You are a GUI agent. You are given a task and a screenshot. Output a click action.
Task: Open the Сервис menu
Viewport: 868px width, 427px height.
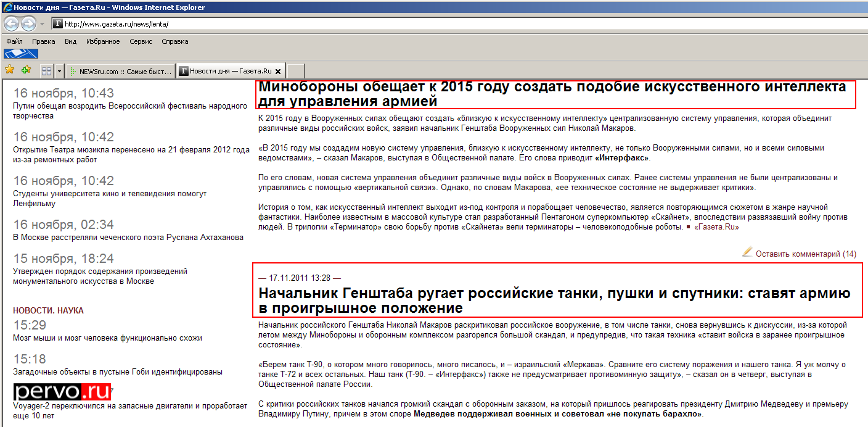141,41
